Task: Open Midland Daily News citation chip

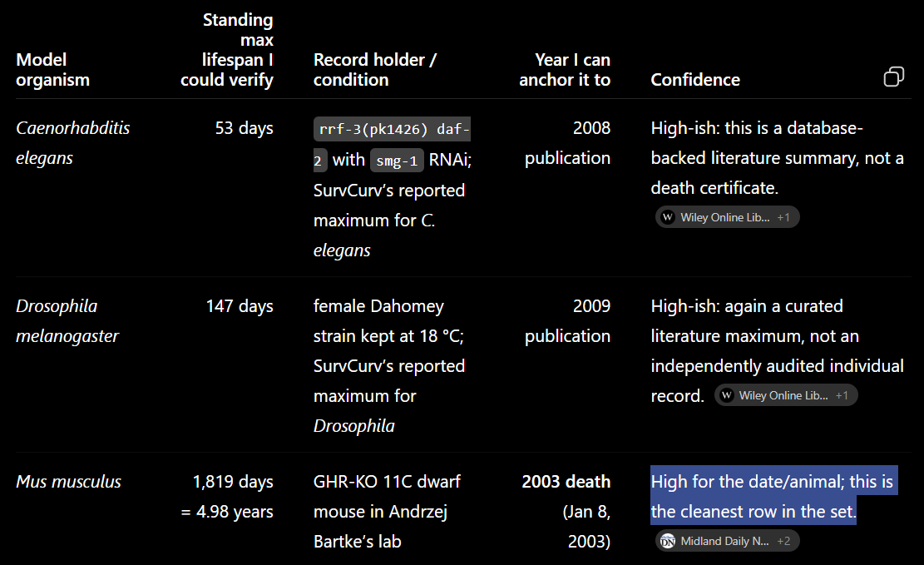Action: (x=727, y=541)
